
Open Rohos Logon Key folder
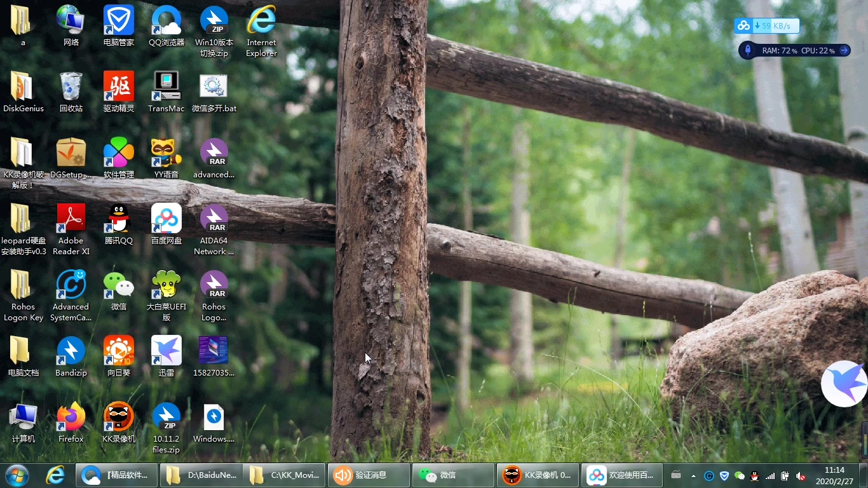[x=24, y=295]
